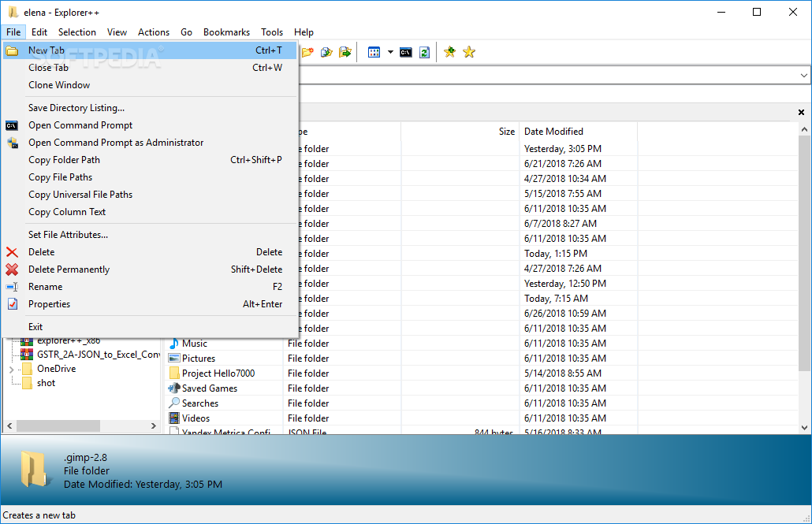Viewport: 812px width, 524px height.
Task: Click the Organize Bookmarks star icon
Action: point(469,52)
